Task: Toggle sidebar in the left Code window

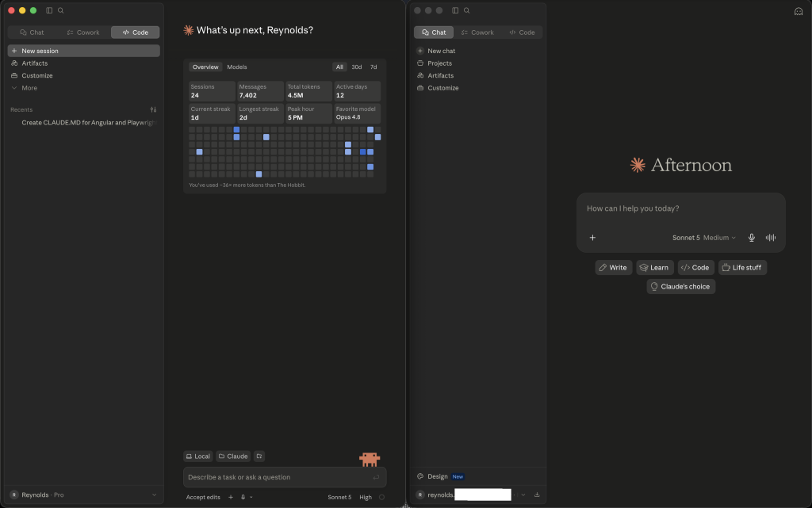Action: 49,10
